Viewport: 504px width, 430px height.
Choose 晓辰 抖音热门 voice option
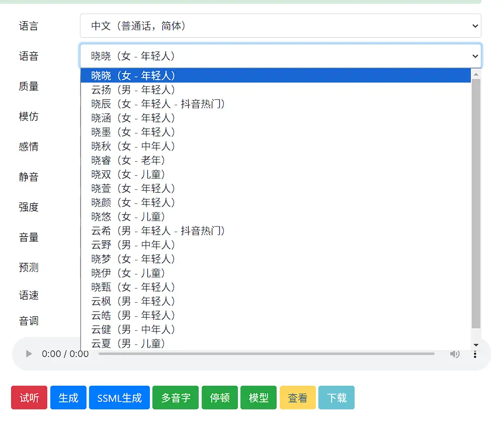point(157,104)
